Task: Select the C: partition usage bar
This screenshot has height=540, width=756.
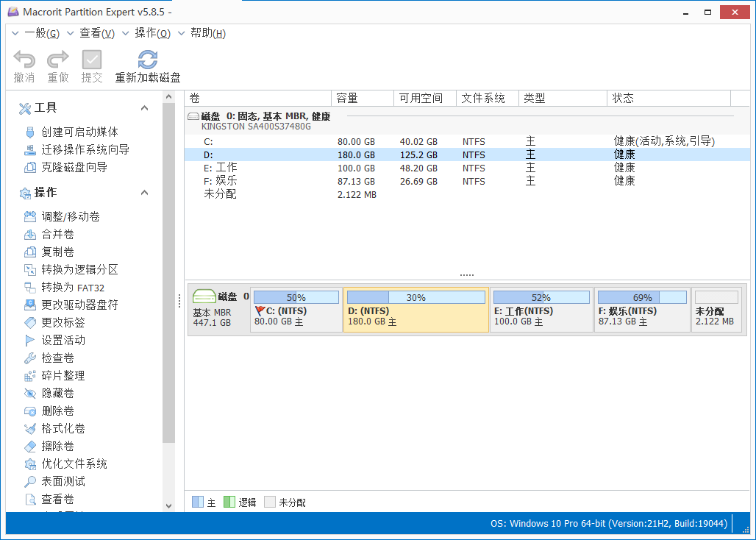Action: [x=296, y=296]
